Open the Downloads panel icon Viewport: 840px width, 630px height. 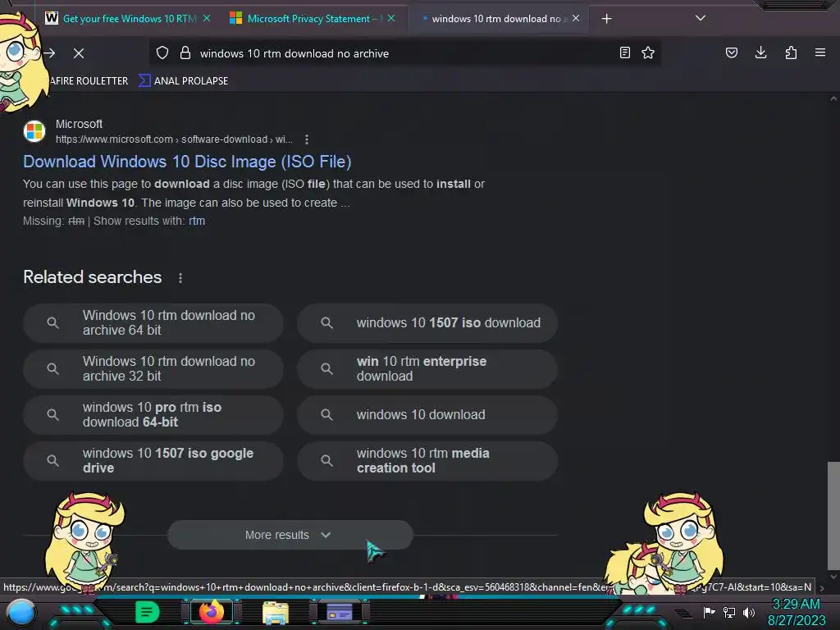tap(760, 52)
